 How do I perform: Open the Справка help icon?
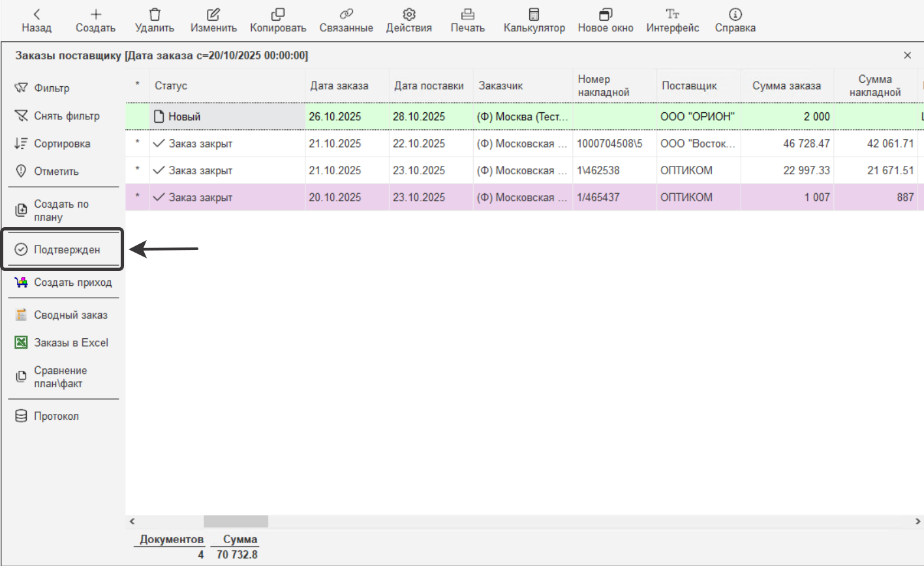click(735, 14)
